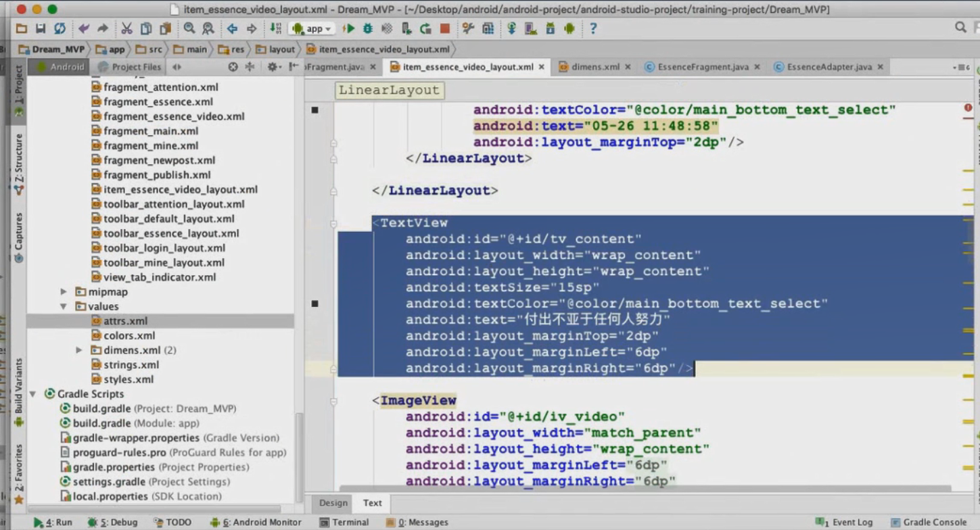Open project panel gear settings menu

tap(273, 67)
